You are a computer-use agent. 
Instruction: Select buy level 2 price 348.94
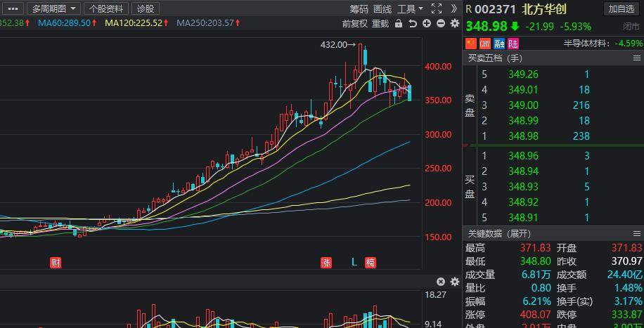coord(523,171)
